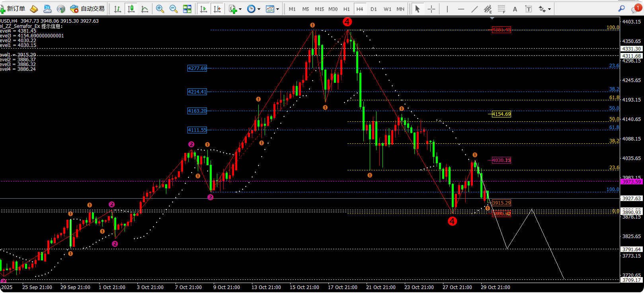Toggle Chart Shift button
Screen dimensions: 644x293
[x=217, y=9]
